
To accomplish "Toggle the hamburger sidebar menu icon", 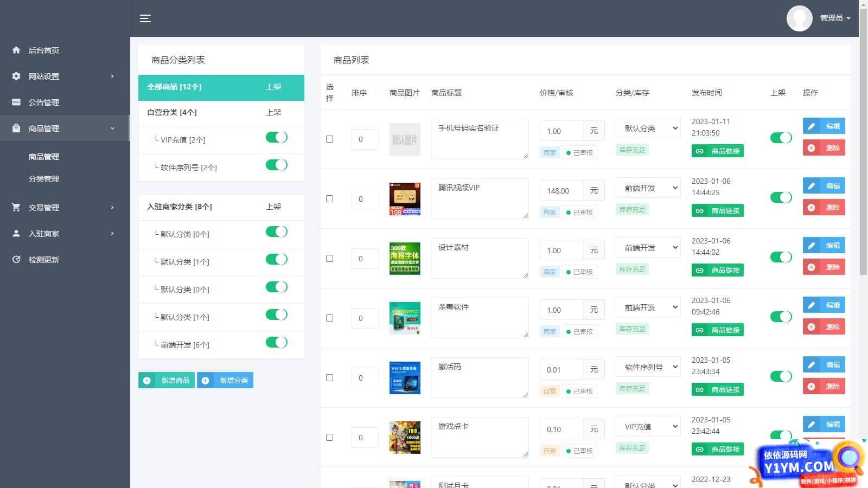I will [145, 18].
